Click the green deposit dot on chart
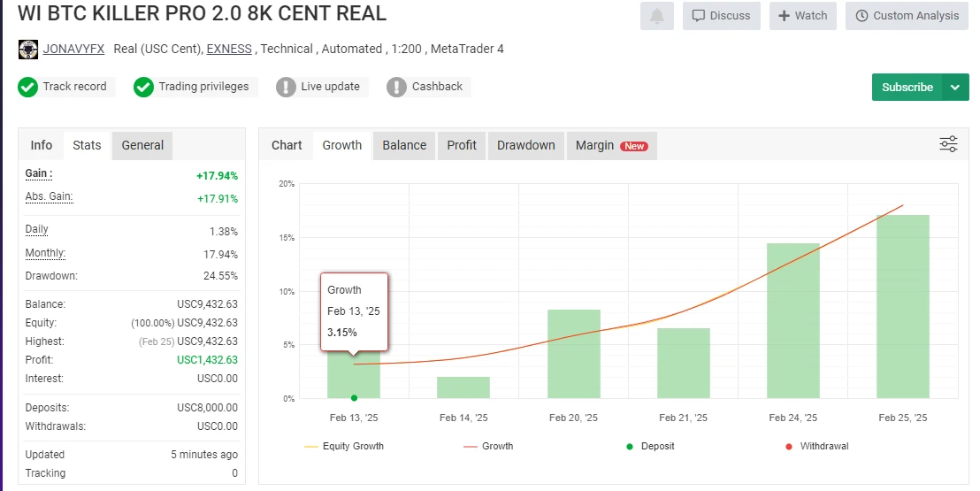The image size is (980, 491). pos(354,398)
